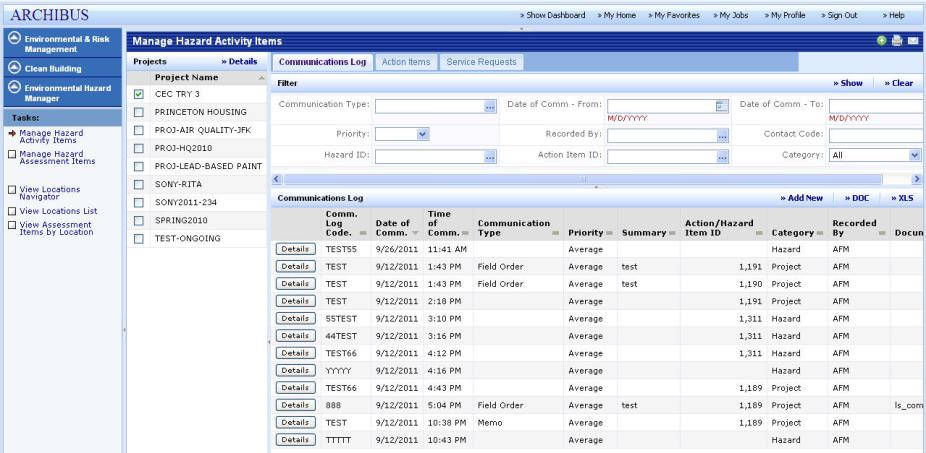Image resolution: width=926 pixels, height=453 pixels.
Task: Click the filter scrollbar left arrow
Action: coord(276,179)
